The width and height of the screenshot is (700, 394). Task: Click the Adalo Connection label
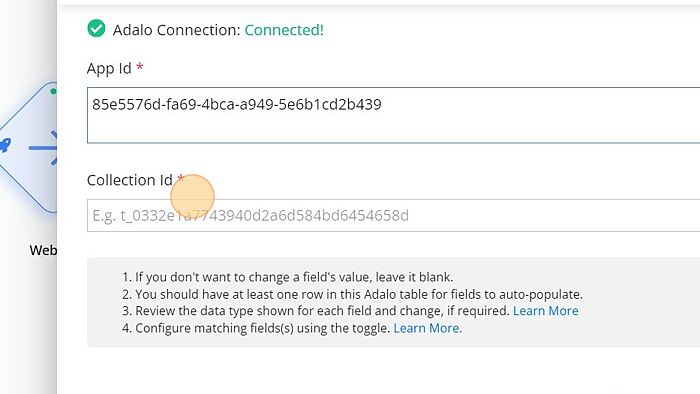pyautogui.click(x=176, y=30)
